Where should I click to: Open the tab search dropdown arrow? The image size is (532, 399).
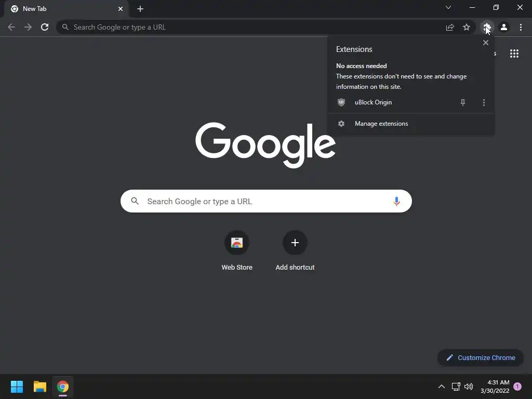(x=448, y=7)
